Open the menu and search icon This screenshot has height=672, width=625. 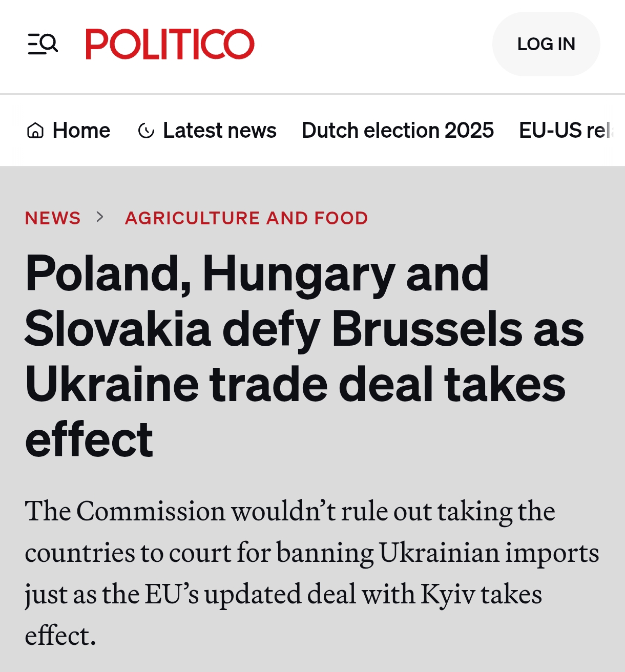pyautogui.click(x=43, y=44)
